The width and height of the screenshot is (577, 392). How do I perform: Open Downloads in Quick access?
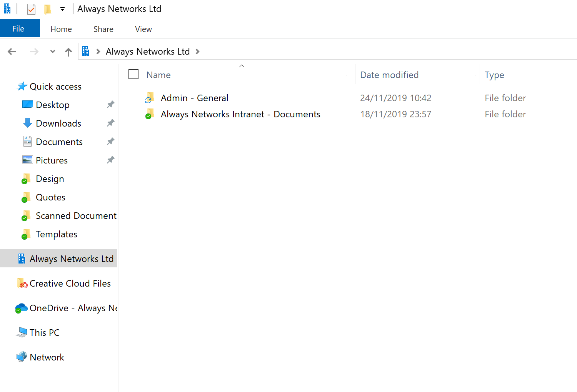[58, 123]
